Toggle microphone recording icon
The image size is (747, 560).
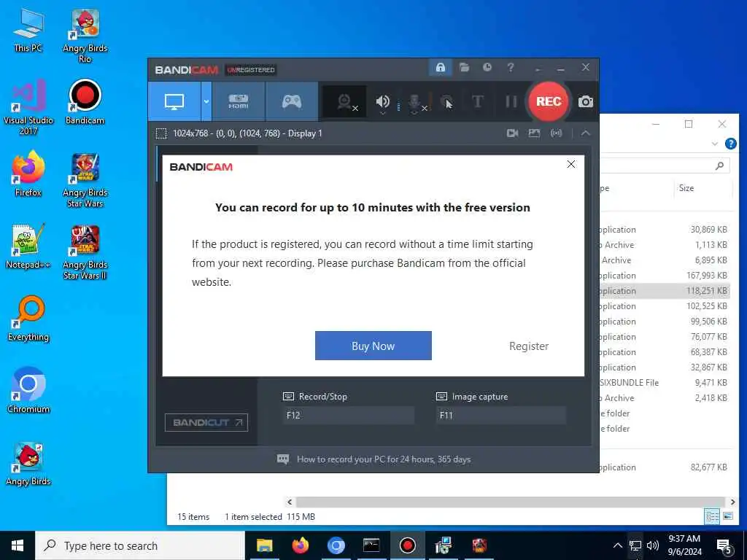click(415, 102)
